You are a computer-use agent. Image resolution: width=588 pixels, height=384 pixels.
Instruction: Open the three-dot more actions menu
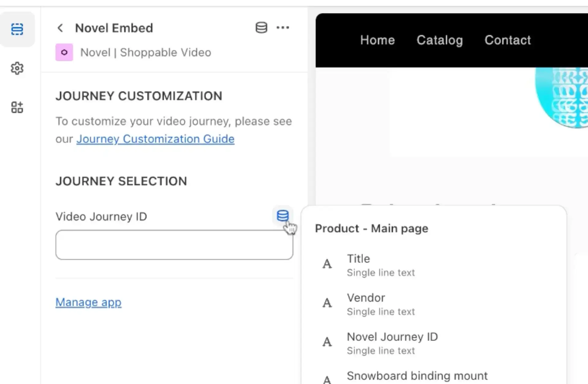[x=282, y=28]
